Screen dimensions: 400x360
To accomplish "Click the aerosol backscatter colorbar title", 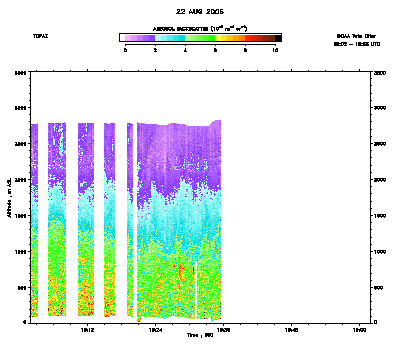I will 200,29.
